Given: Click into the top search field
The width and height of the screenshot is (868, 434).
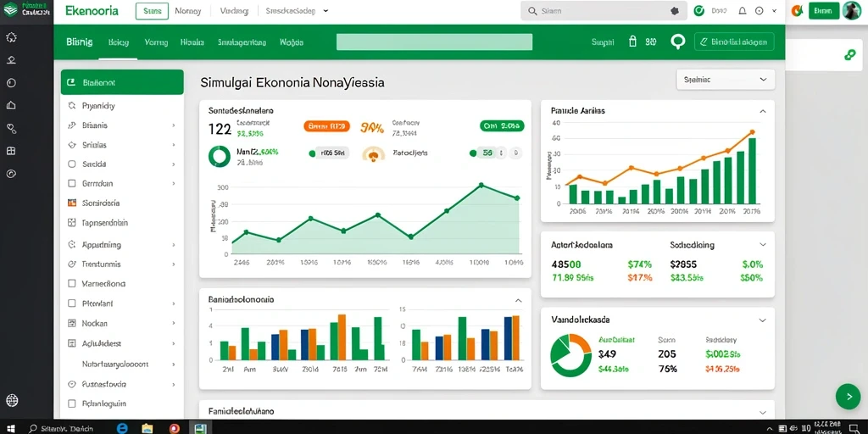Looking at the screenshot, I should [x=604, y=10].
